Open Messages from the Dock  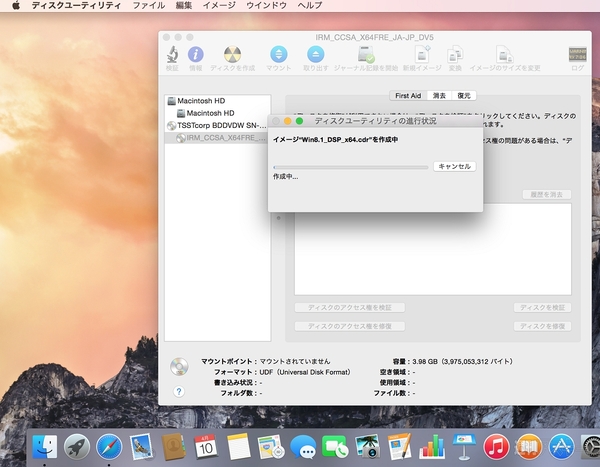[x=303, y=446]
